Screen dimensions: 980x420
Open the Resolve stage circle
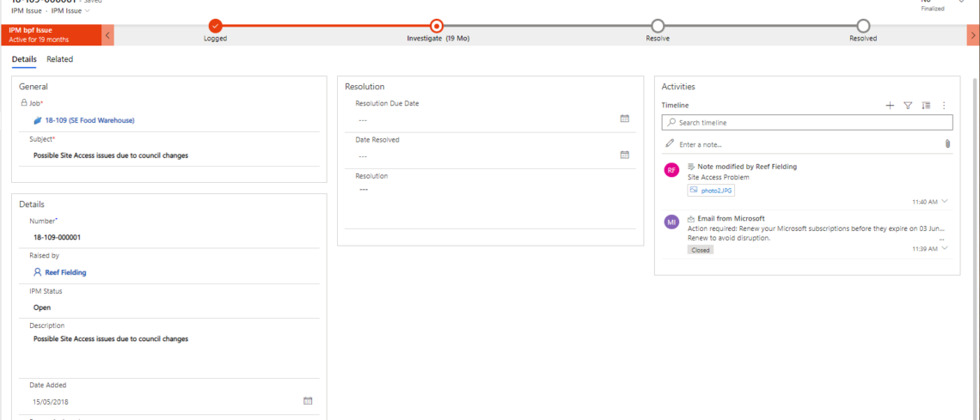658,26
